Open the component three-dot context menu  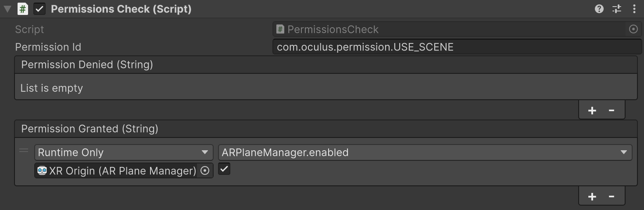634,9
